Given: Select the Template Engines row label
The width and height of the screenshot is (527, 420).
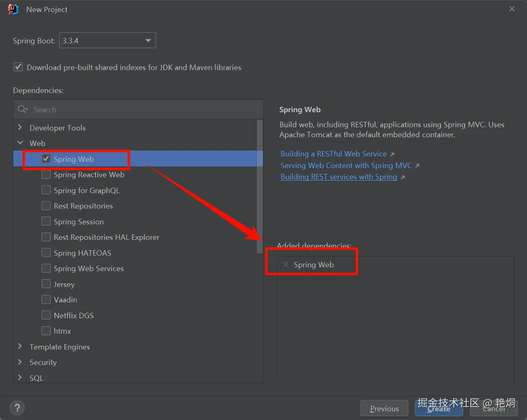Looking at the screenshot, I should coord(60,347).
